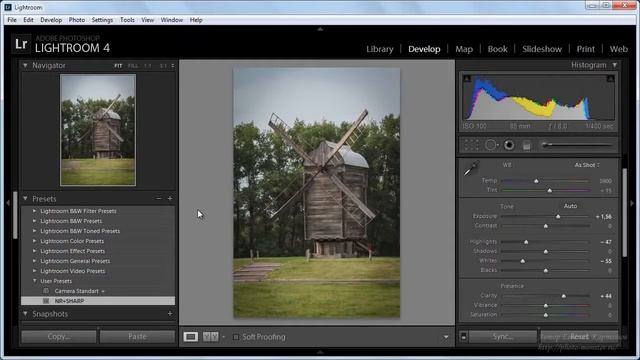This screenshot has width=640, height=360.
Task: Open the toolbar options dropdown arrow
Action: point(446,337)
